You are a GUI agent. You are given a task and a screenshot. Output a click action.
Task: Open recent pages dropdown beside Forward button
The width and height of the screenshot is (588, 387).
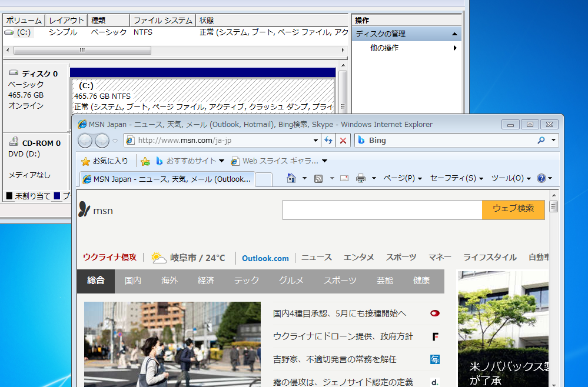tap(115, 141)
